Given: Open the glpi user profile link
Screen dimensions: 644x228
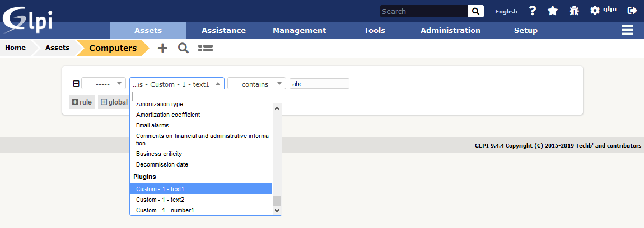Looking at the screenshot, I should [x=609, y=9].
